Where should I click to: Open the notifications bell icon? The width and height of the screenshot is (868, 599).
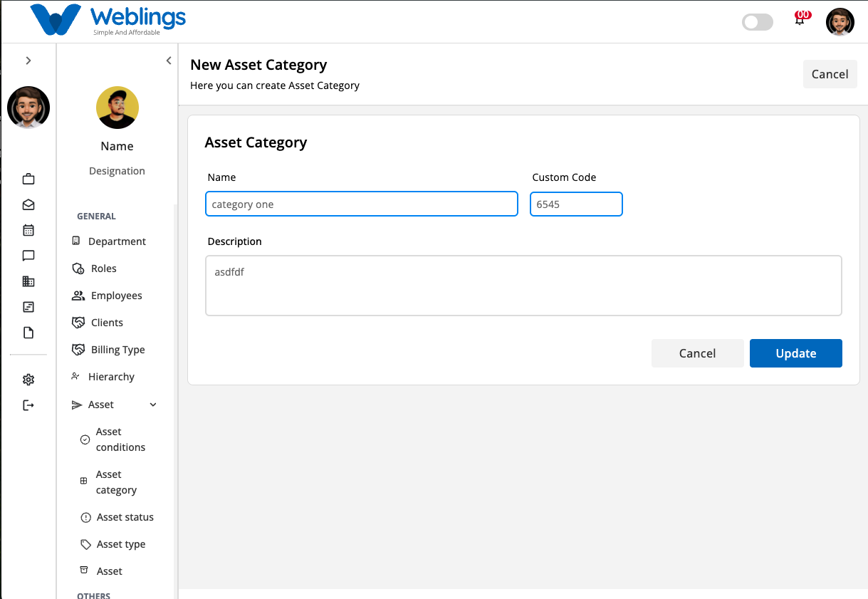[x=800, y=19]
